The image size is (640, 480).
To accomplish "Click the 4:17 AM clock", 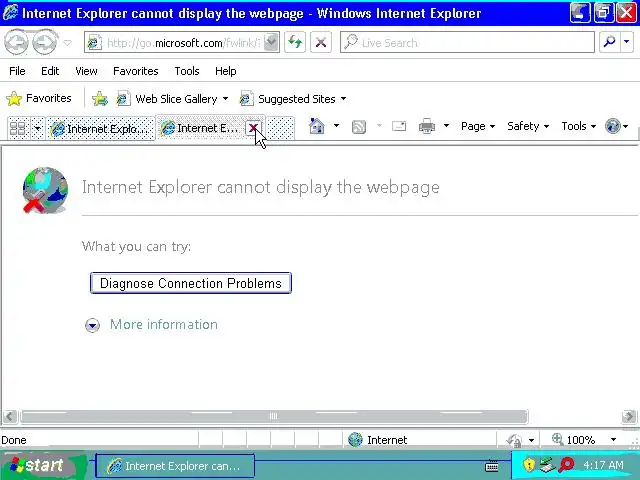I will point(603,465).
